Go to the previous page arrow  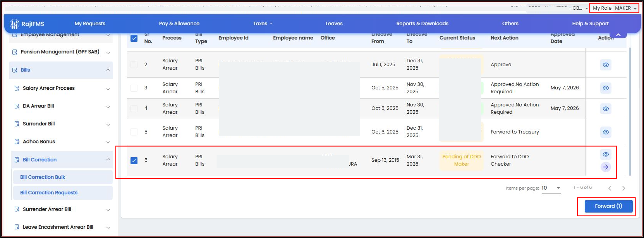(610, 188)
